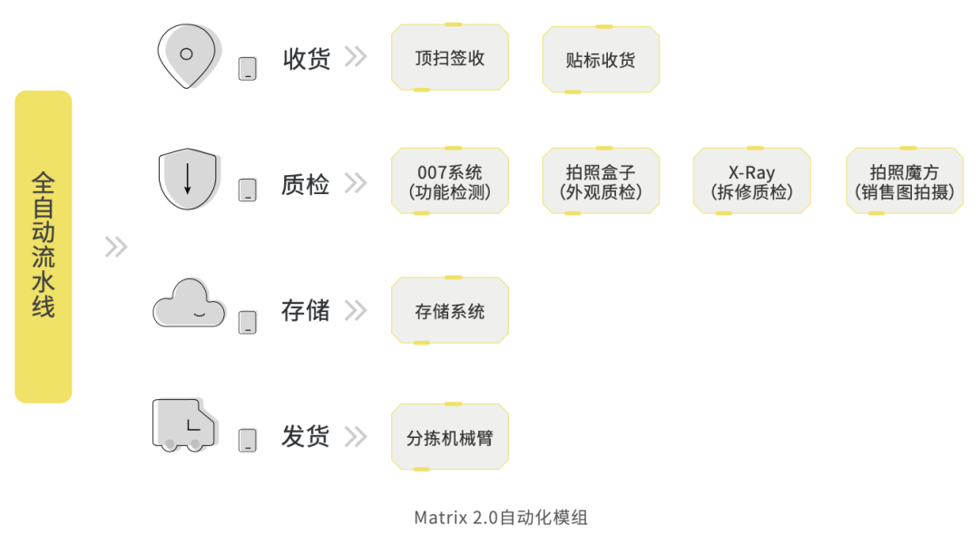Click the 分拣机械臂 box

450,437
